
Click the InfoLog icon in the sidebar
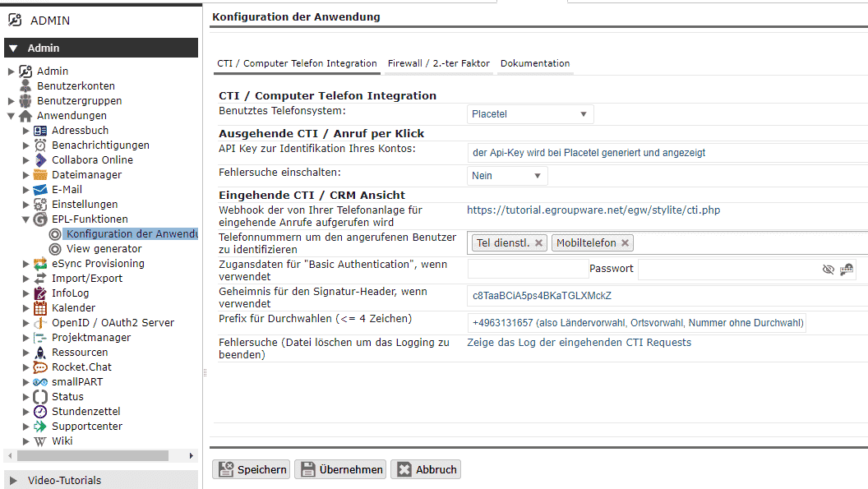[40, 293]
